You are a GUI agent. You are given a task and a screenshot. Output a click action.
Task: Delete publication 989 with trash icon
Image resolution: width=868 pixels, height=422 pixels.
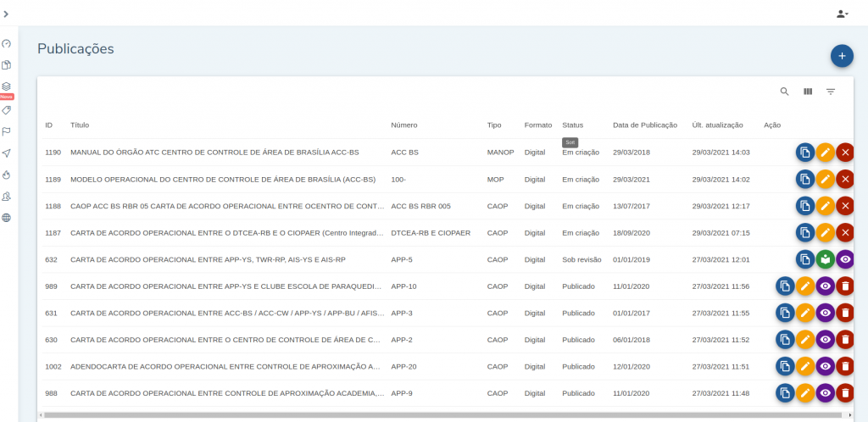pos(845,286)
